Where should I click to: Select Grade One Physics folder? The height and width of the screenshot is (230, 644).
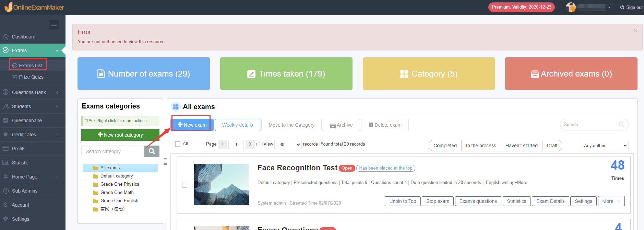tap(119, 184)
